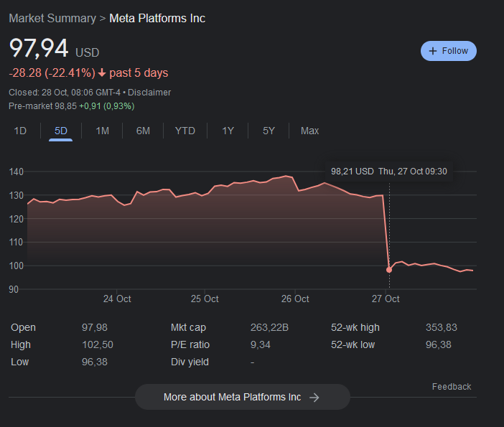Click the 97,94 price value

point(39,48)
